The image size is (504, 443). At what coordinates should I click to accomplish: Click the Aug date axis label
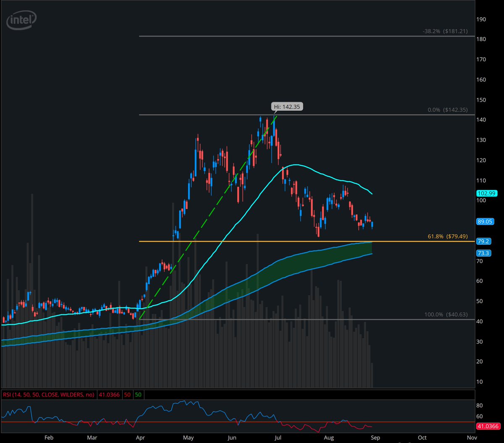coord(329,438)
